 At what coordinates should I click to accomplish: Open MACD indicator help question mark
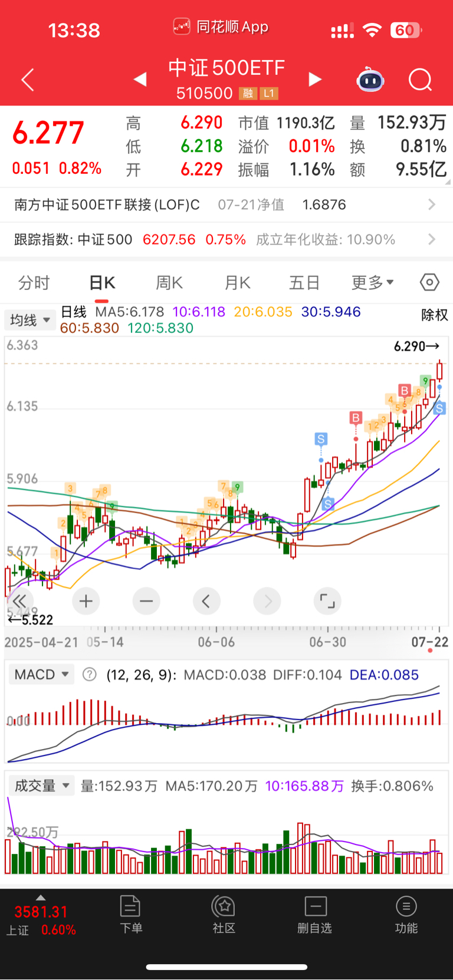click(x=89, y=674)
